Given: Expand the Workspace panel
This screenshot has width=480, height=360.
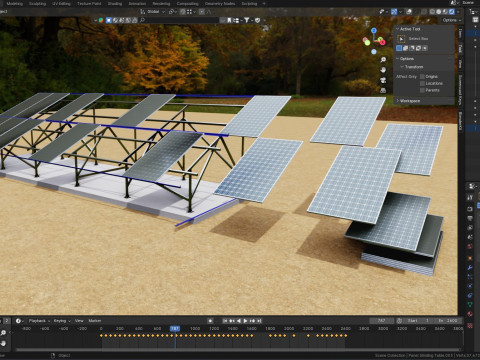Looking at the screenshot, I should (409, 101).
